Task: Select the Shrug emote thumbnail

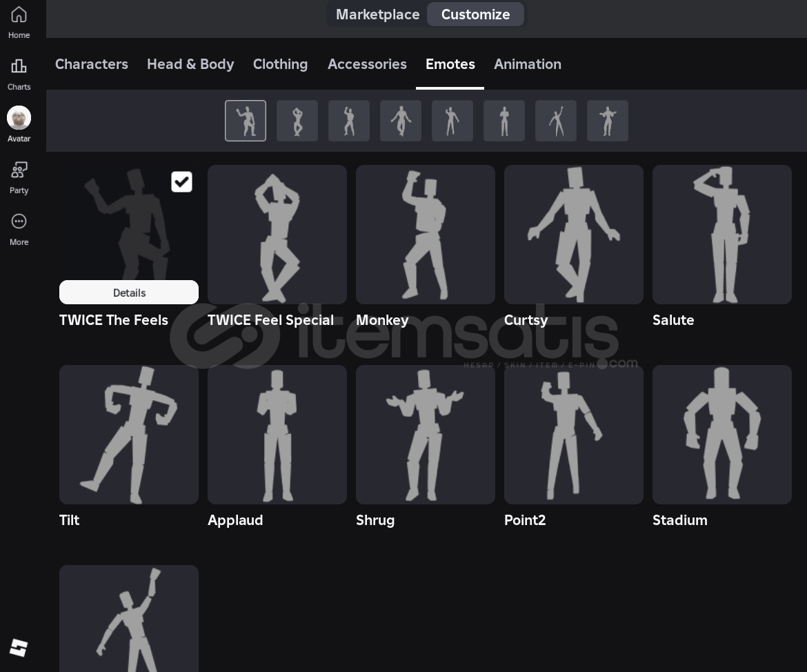Action: tap(425, 435)
